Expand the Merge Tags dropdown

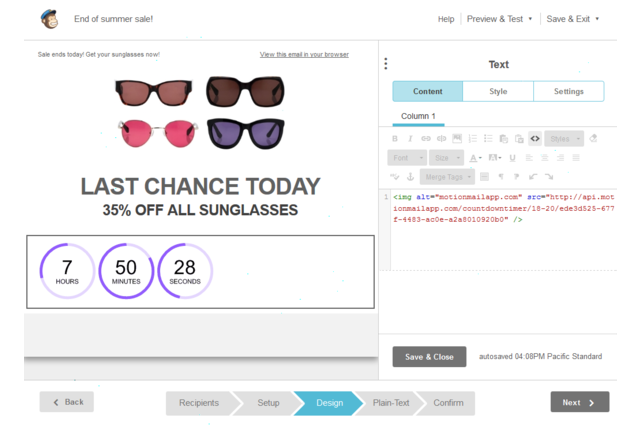[x=447, y=177]
